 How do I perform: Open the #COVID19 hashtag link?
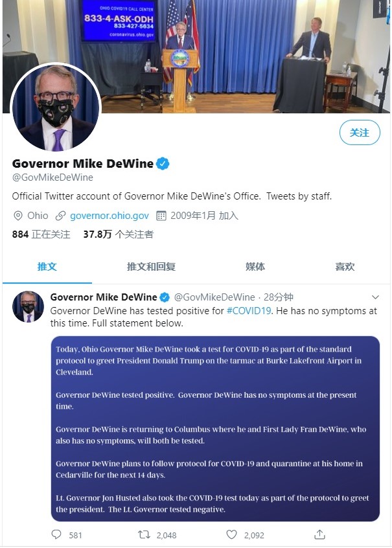[249, 311]
